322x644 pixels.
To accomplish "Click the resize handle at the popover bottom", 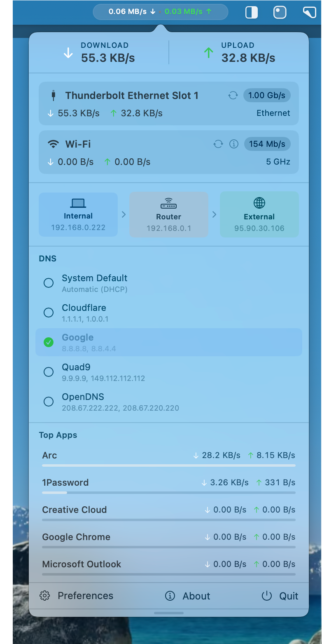I will point(169,613).
